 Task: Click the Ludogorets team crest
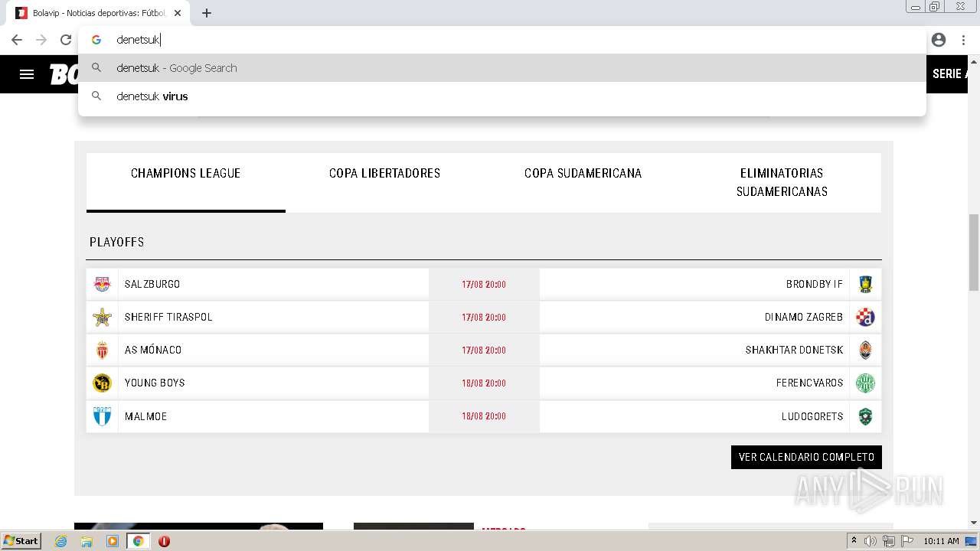coord(865,416)
